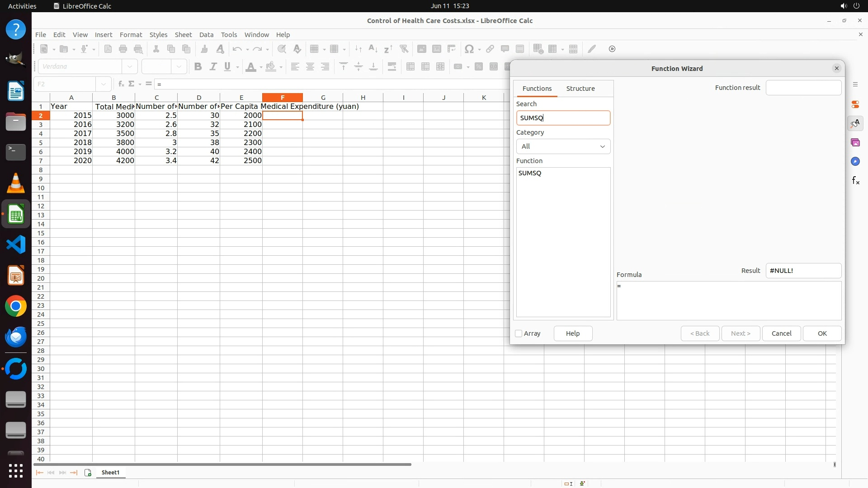Screen dimensions: 868x488
Task: Click the Help button in Function Wizard
Action: (572, 333)
